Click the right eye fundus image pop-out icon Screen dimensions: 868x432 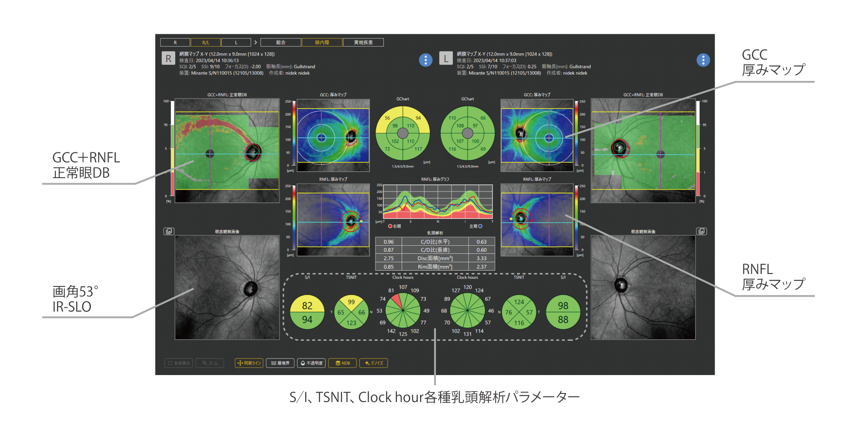click(x=169, y=231)
